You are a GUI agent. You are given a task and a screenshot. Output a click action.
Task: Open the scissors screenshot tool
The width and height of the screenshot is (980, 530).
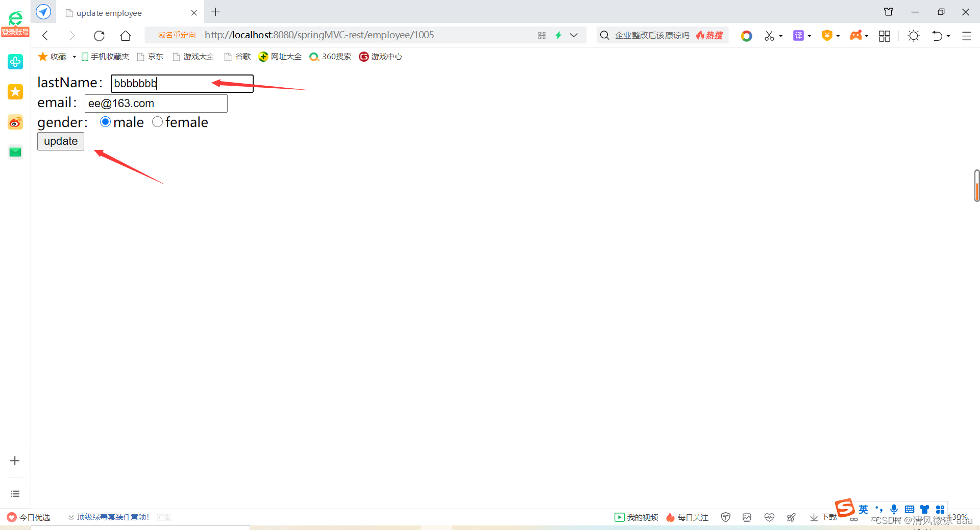[x=769, y=36]
